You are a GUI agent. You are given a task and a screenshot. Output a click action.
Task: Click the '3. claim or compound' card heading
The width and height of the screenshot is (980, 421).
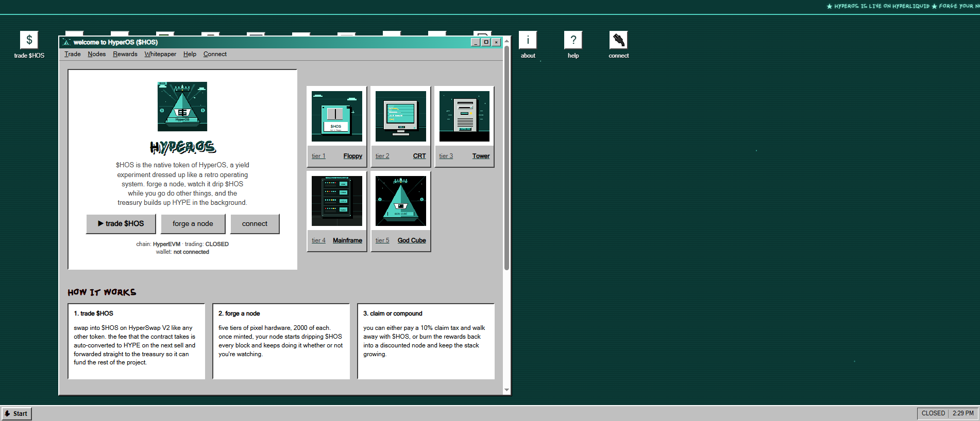tap(393, 313)
